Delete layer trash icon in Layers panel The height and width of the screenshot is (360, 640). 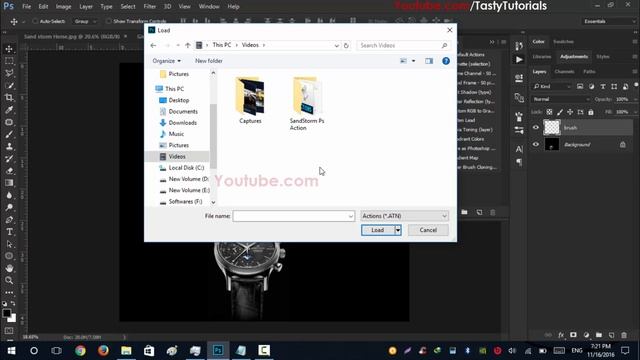624,335
